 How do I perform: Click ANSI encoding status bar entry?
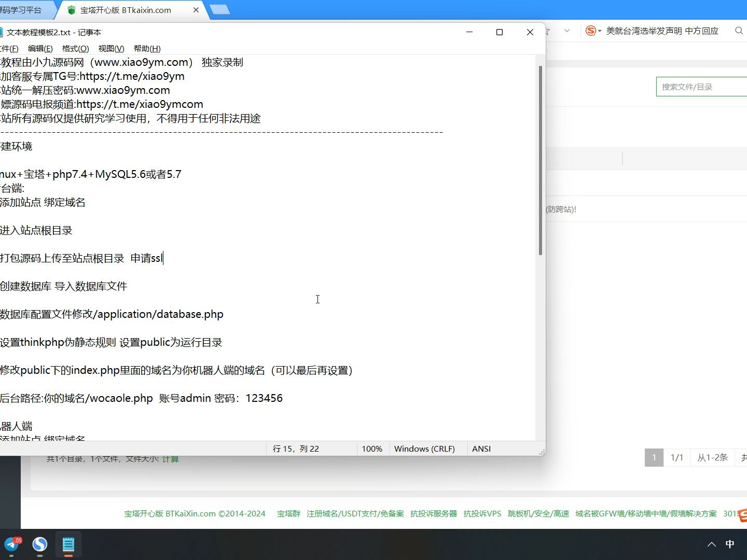(x=481, y=449)
